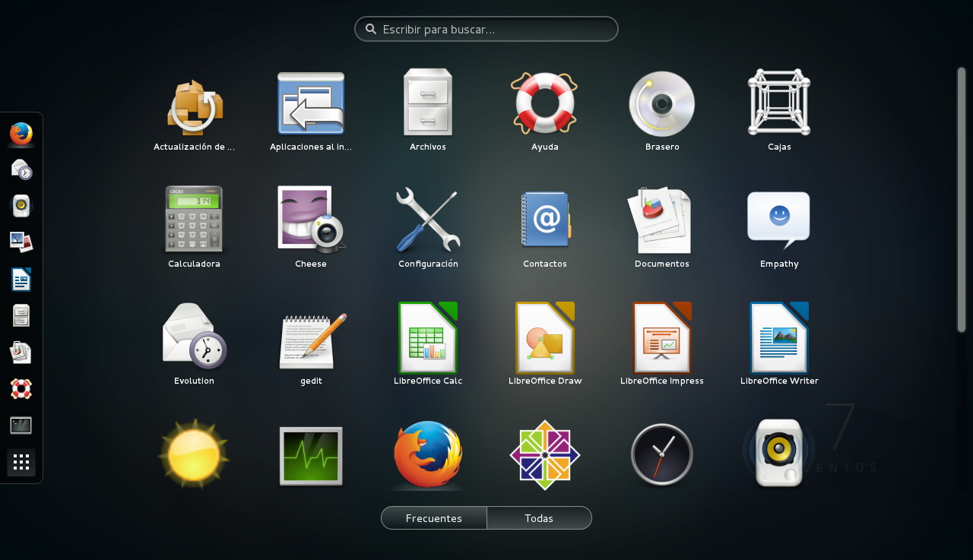Launch LibreOffice Writer from the dock

[x=21, y=279]
